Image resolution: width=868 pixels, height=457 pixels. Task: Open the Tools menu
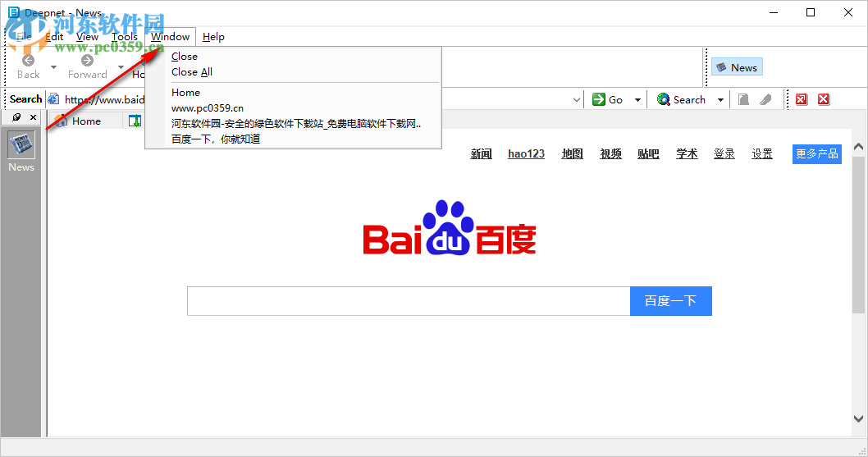point(125,37)
